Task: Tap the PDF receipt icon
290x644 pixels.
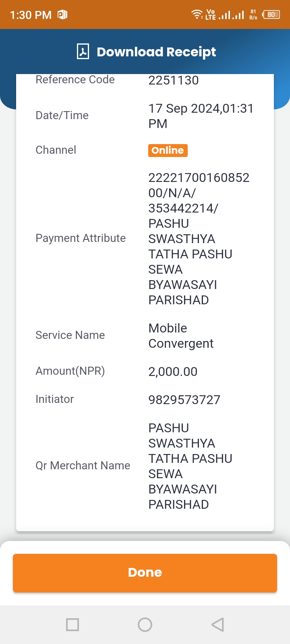Action: pyautogui.click(x=83, y=52)
